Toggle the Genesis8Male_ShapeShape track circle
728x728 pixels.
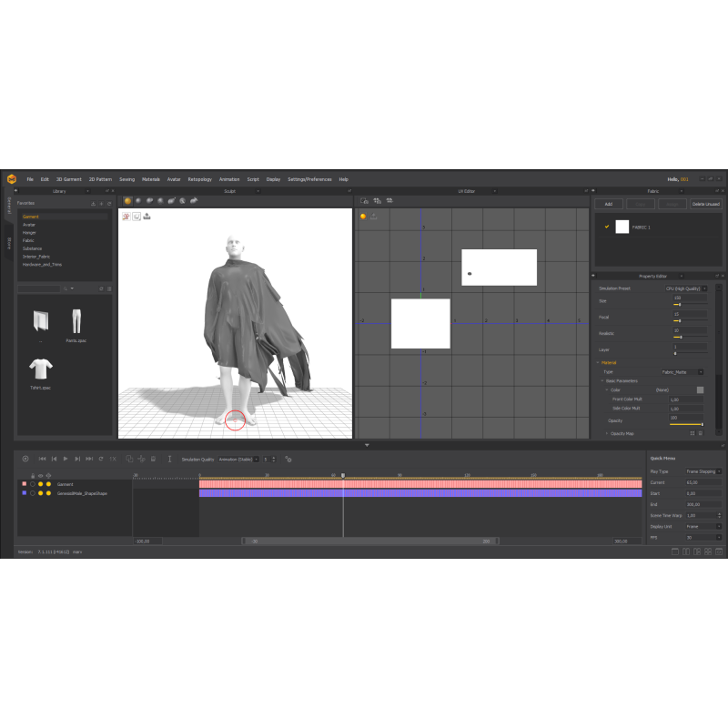(x=33, y=492)
